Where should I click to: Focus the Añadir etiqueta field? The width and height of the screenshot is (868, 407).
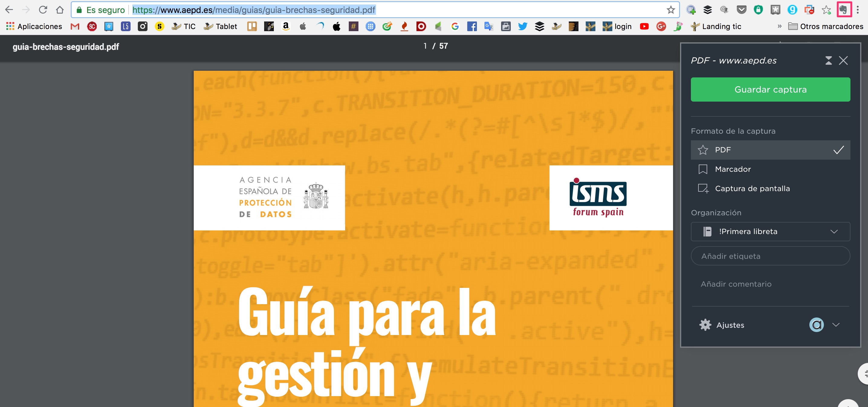[770, 256]
